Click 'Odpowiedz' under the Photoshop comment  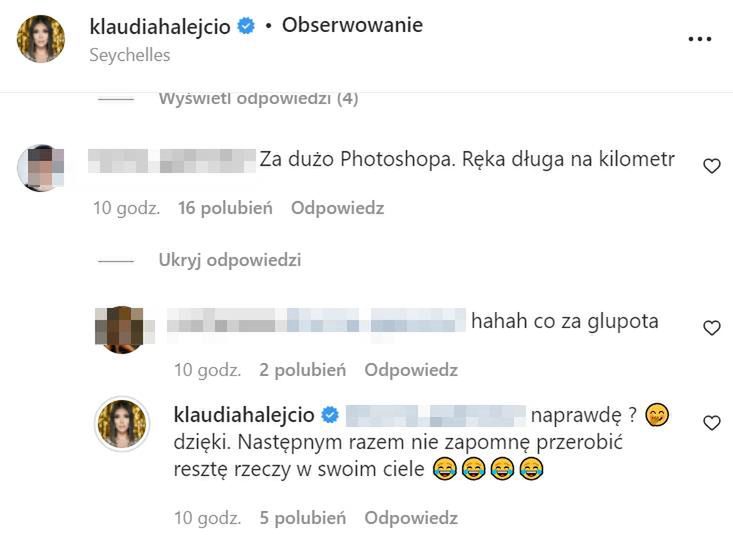coord(338,208)
